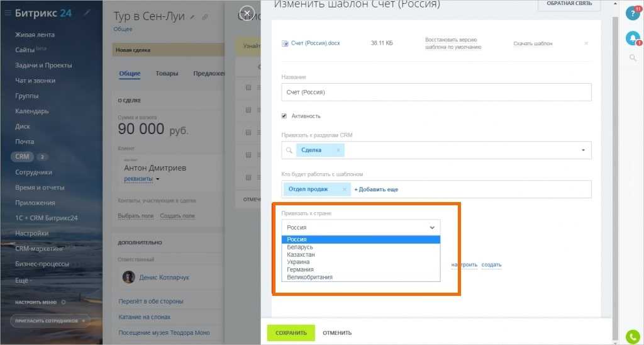
Task: Collapse the country dropdown showing Россия
Action: pyautogui.click(x=431, y=227)
